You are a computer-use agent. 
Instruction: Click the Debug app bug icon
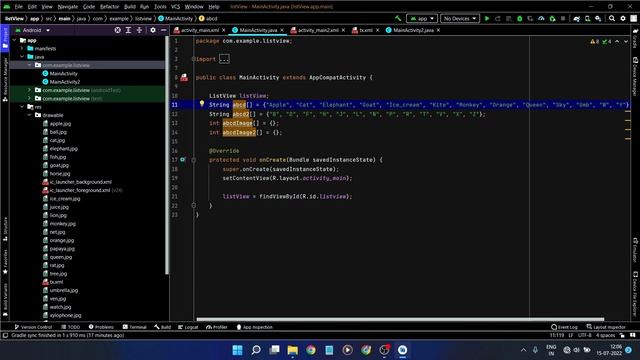pyautogui.click(x=520, y=18)
